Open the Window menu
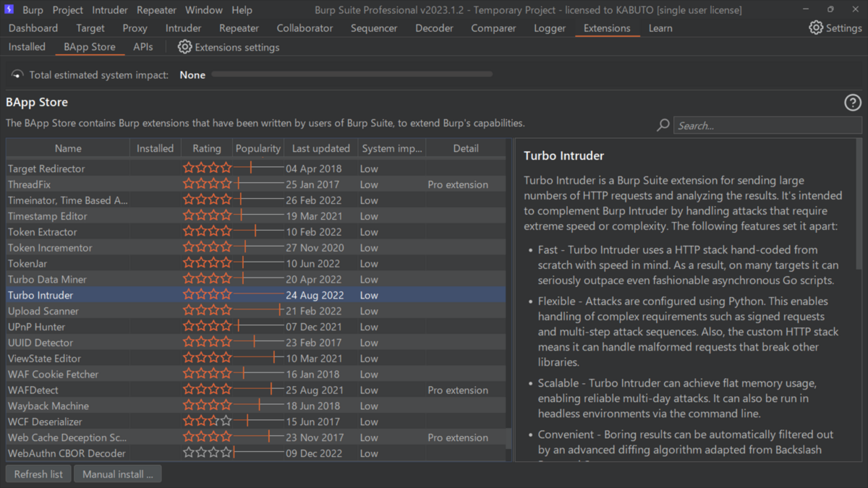The height and width of the screenshot is (488, 868). click(203, 9)
